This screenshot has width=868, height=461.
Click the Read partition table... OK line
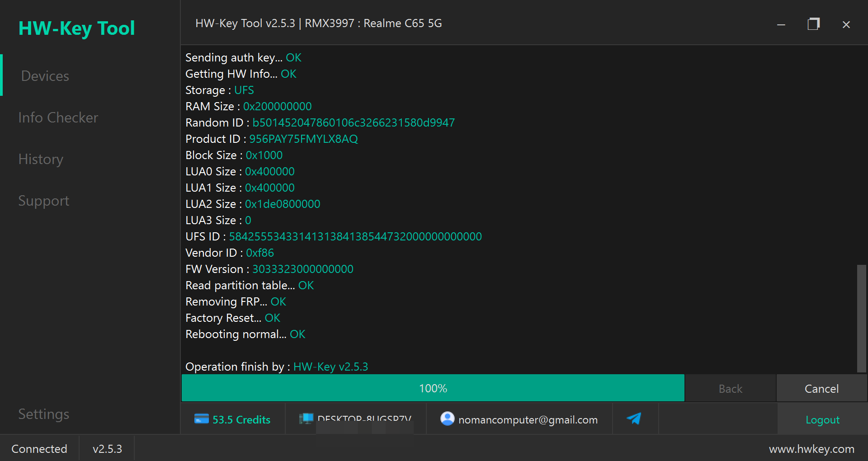[x=250, y=285]
